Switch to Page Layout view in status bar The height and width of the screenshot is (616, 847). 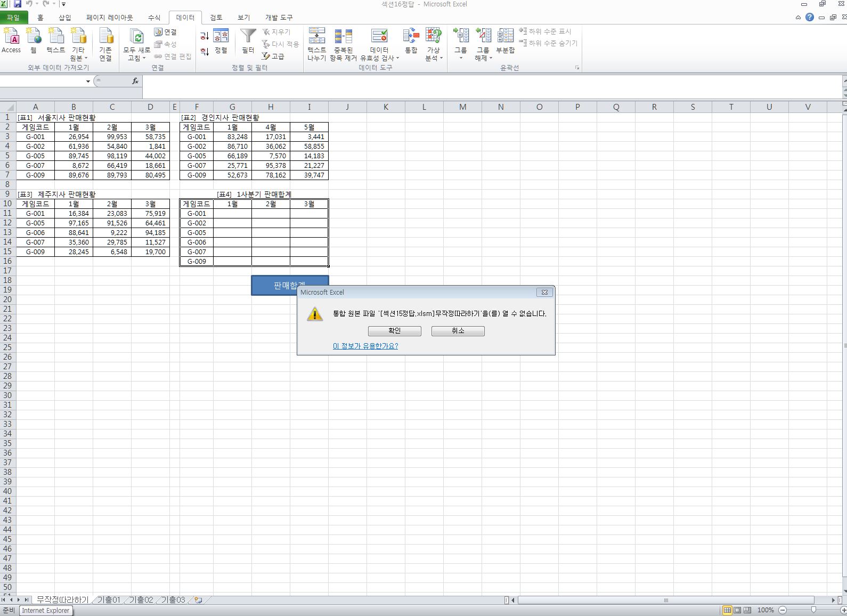(737, 610)
